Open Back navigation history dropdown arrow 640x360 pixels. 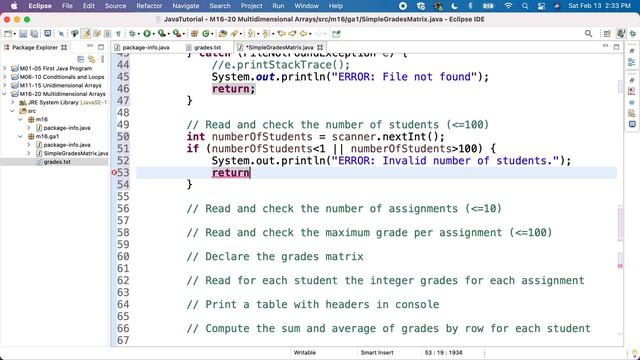pyautogui.click(x=310, y=34)
